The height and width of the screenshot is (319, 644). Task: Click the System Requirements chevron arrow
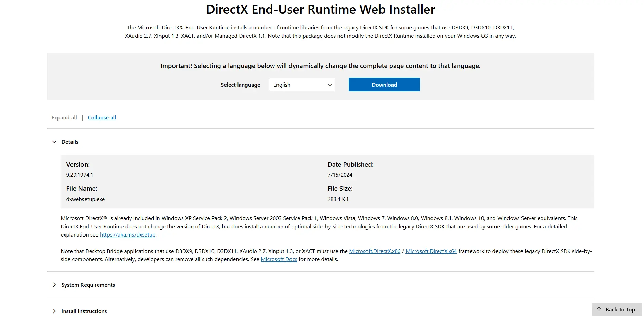click(x=54, y=285)
